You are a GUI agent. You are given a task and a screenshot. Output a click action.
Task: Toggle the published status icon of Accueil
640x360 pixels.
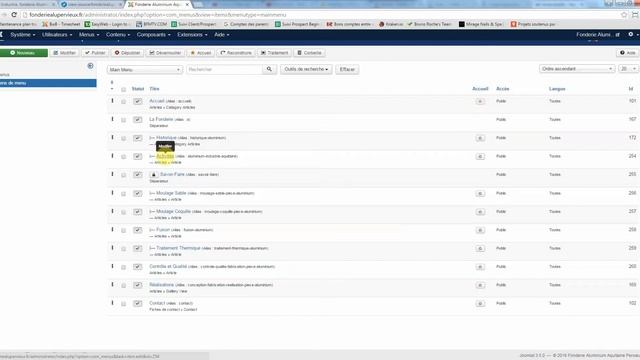coord(138,101)
